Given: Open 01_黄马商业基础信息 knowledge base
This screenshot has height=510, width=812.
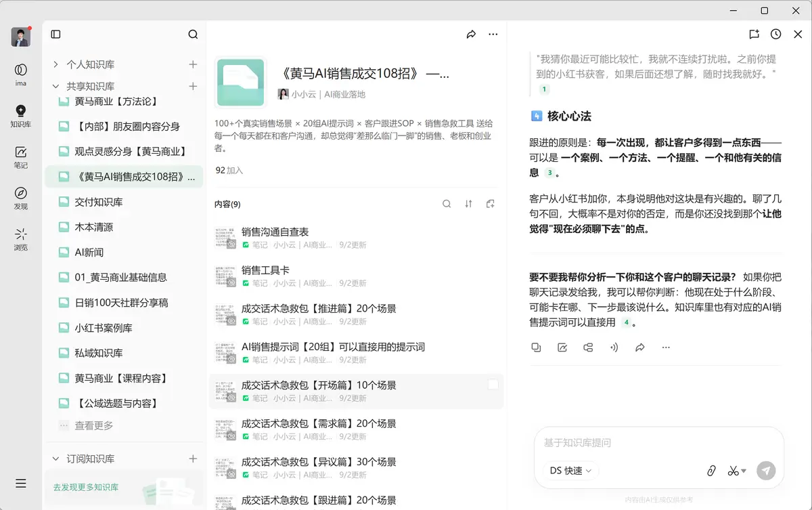Looking at the screenshot, I should tap(124, 277).
